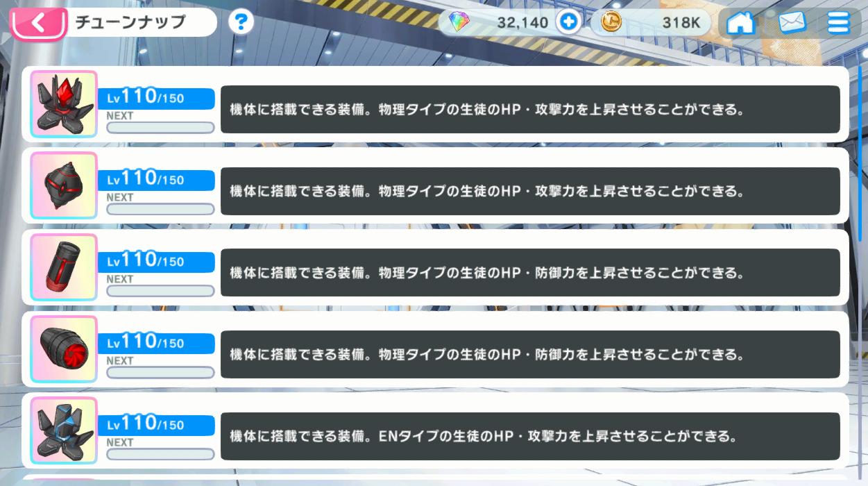This screenshot has height=486, width=868.
Task: Select the red-black cylinder equipment icon
Action: (63, 267)
